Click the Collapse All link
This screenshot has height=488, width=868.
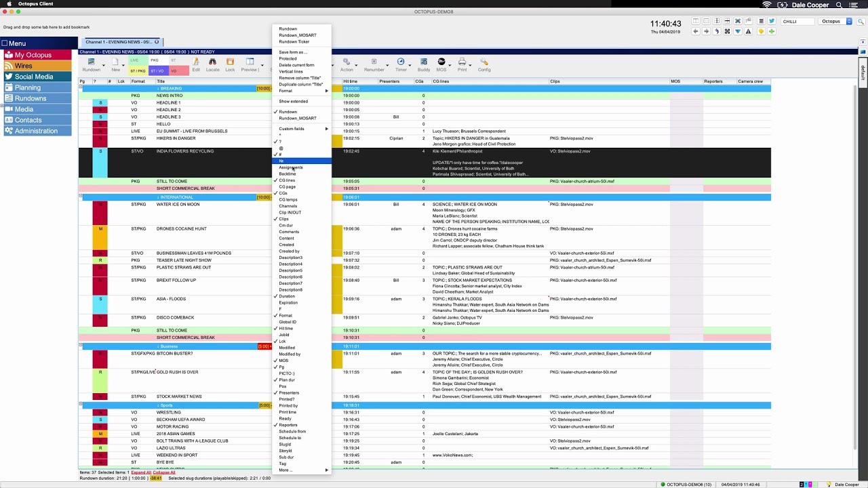164,472
